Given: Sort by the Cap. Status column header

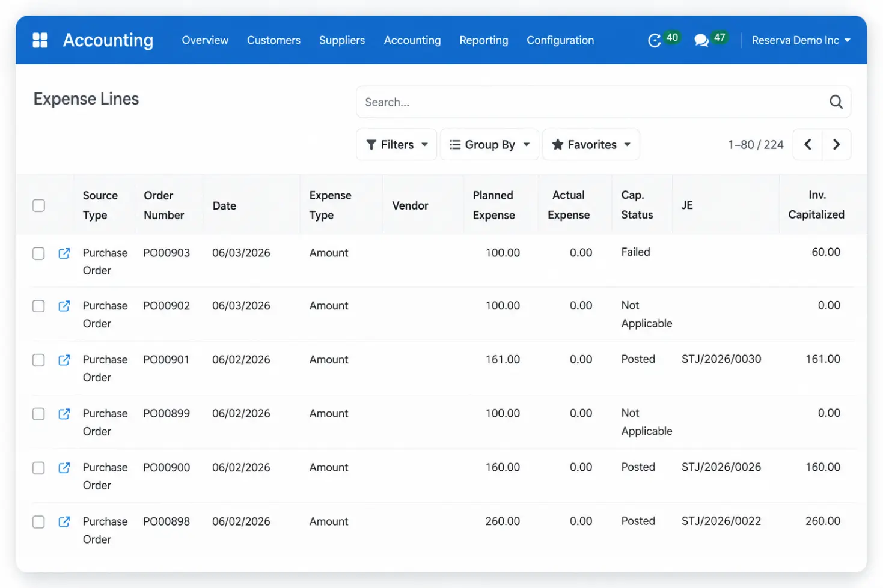Looking at the screenshot, I should 637,205.
